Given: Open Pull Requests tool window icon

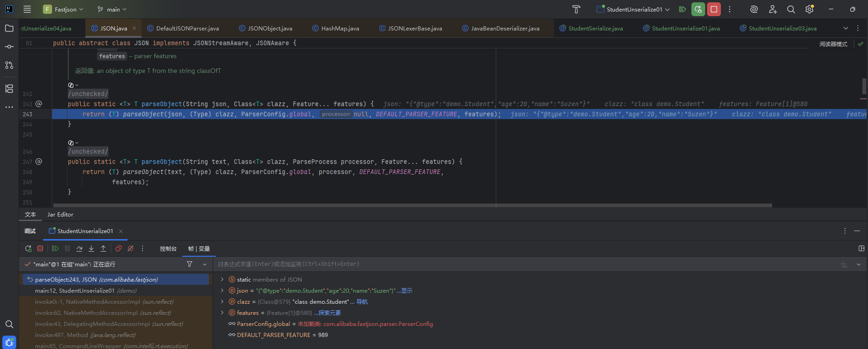Looking at the screenshot, I should point(9,65).
